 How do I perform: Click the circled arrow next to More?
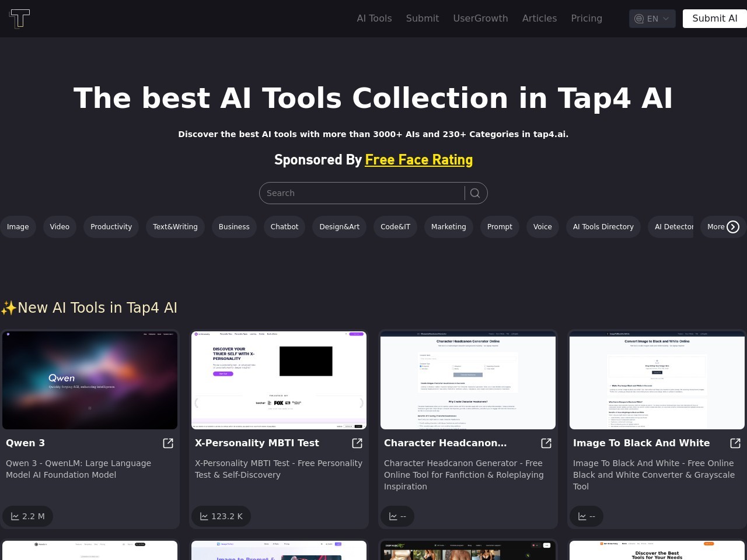733,227
